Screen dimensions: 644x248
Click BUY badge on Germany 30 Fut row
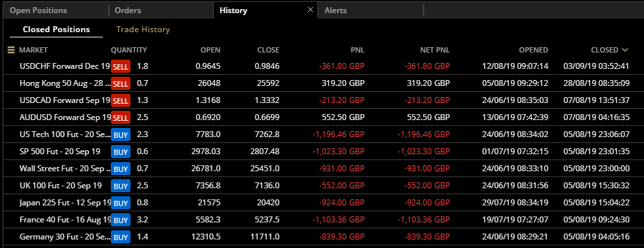pyautogui.click(x=120, y=238)
